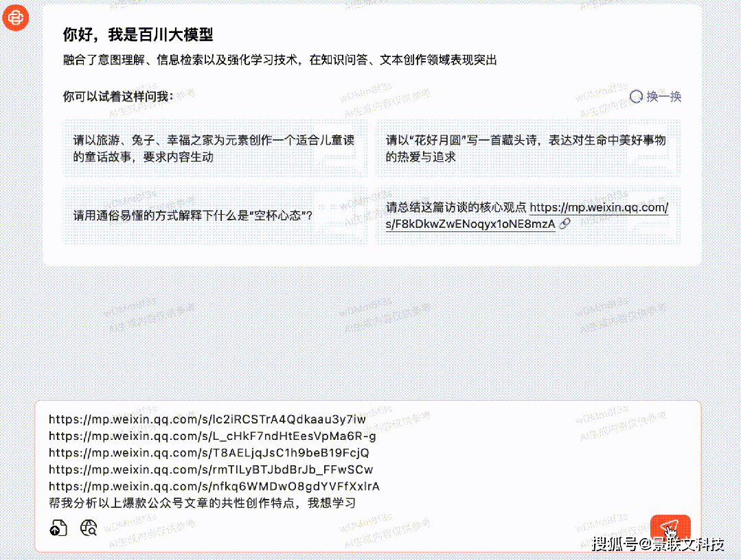
Task: Click the rmTILyBTJbdBrJb_FFwSCw URL line
Action: 211,470
